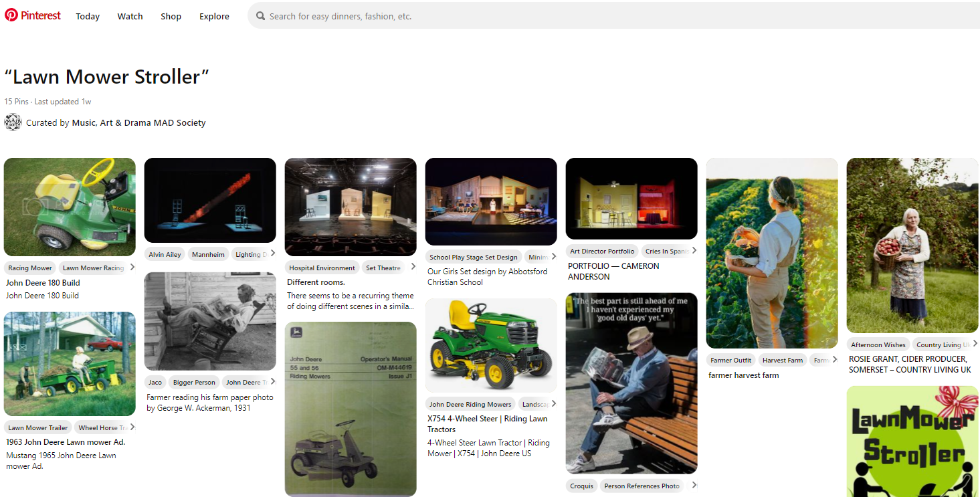
Task: Expand tags next to John Deere Tractors chip
Action: coord(272,382)
